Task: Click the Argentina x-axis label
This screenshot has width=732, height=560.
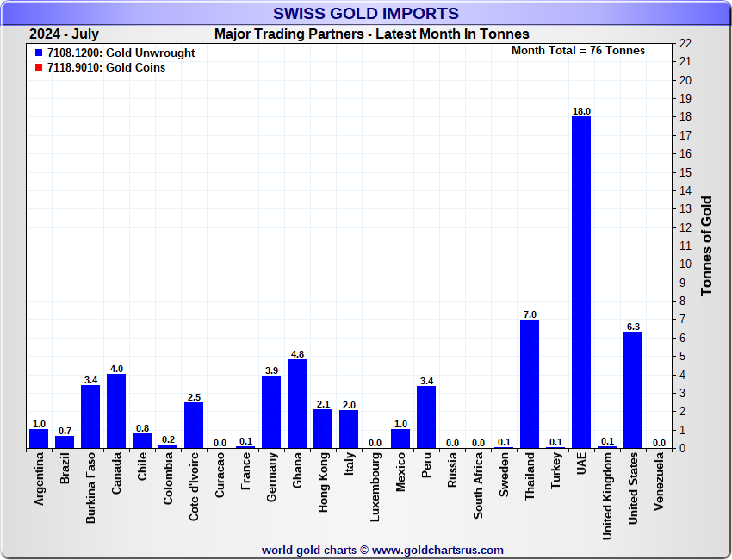Action: pyautogui.click(x=39, y=480)
